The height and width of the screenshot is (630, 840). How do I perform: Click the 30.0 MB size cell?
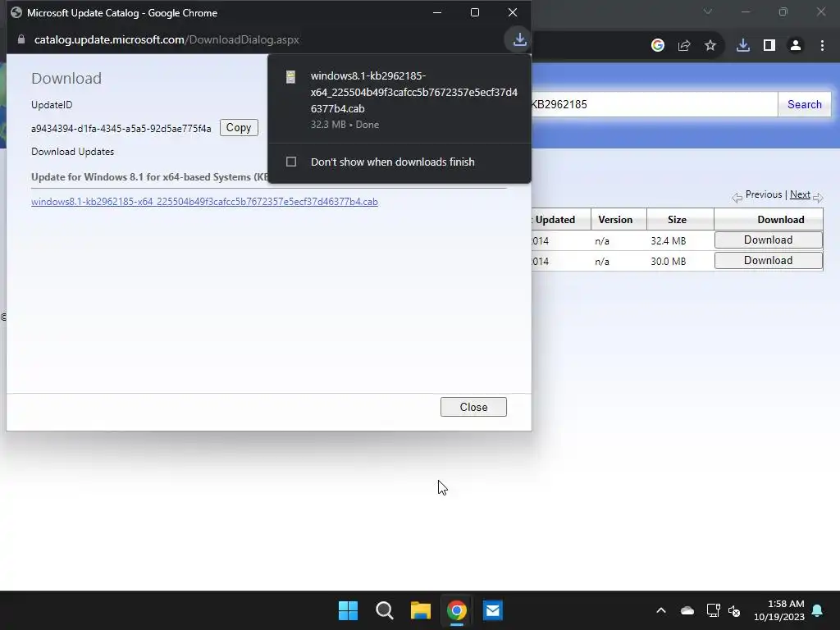[x=668, y=262]
